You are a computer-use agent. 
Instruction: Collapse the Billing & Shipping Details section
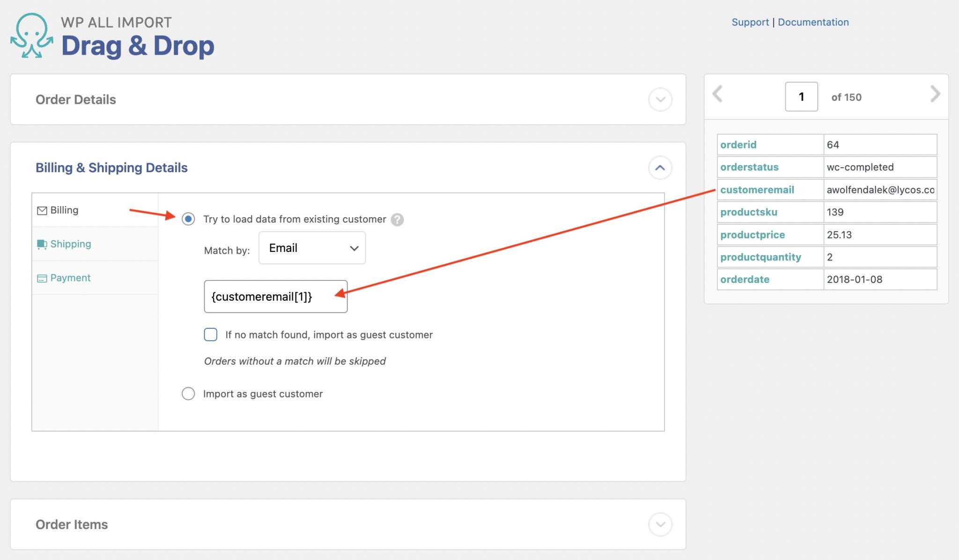click(660, 167)
